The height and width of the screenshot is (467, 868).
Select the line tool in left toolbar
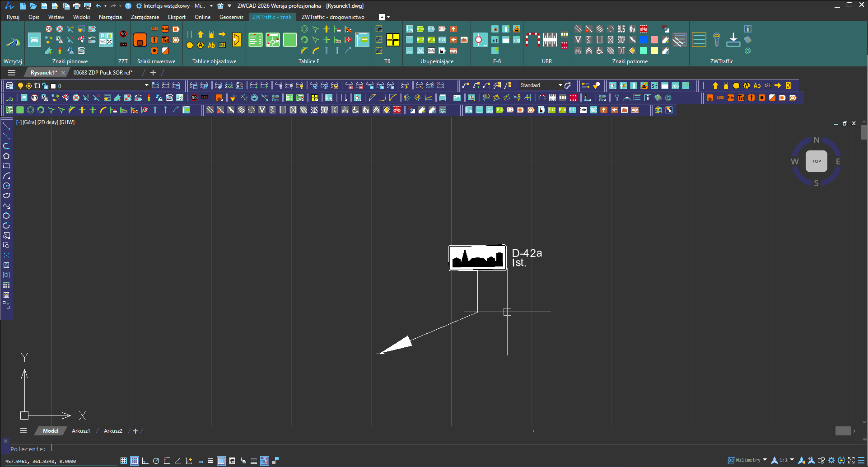point(6,126)
